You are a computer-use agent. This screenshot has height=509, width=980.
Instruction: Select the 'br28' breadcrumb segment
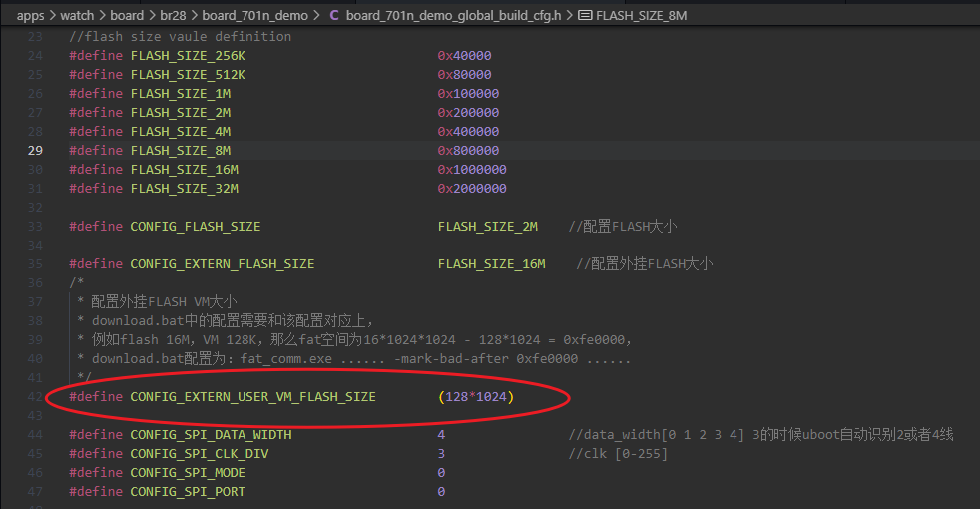(x=173, y=16)
